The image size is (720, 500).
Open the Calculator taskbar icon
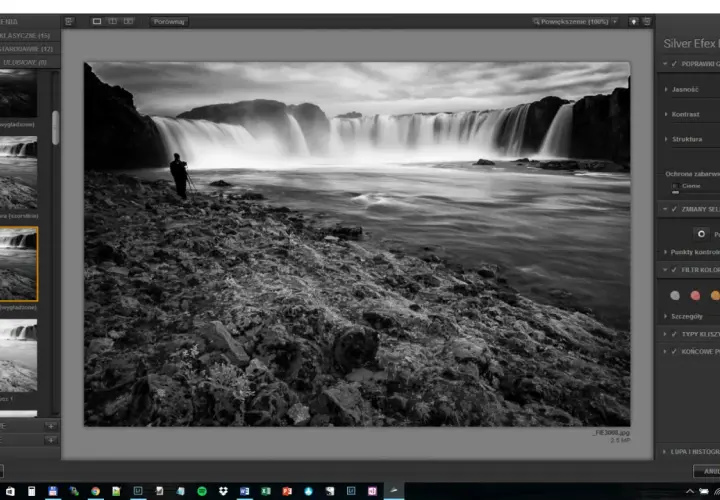tap(32, 491)
